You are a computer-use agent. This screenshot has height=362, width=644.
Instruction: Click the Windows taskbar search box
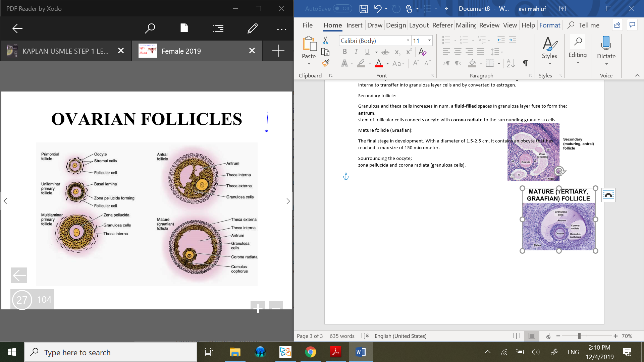pos(111,352)
